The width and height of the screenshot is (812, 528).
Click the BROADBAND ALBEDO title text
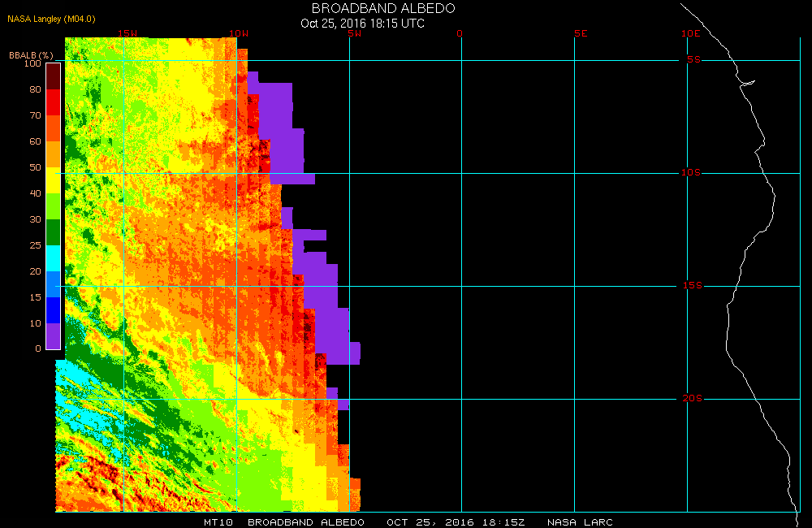pyautogui.click(x=383, y=8)
